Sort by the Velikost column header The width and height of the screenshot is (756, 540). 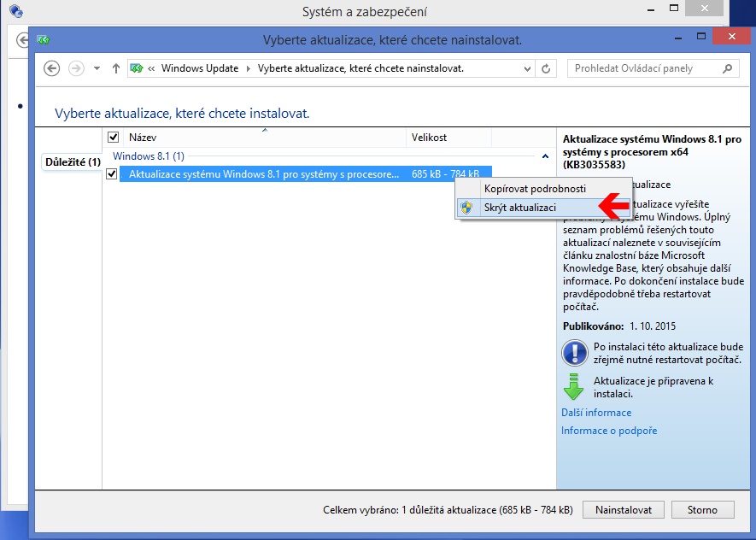tap(429, 137)
